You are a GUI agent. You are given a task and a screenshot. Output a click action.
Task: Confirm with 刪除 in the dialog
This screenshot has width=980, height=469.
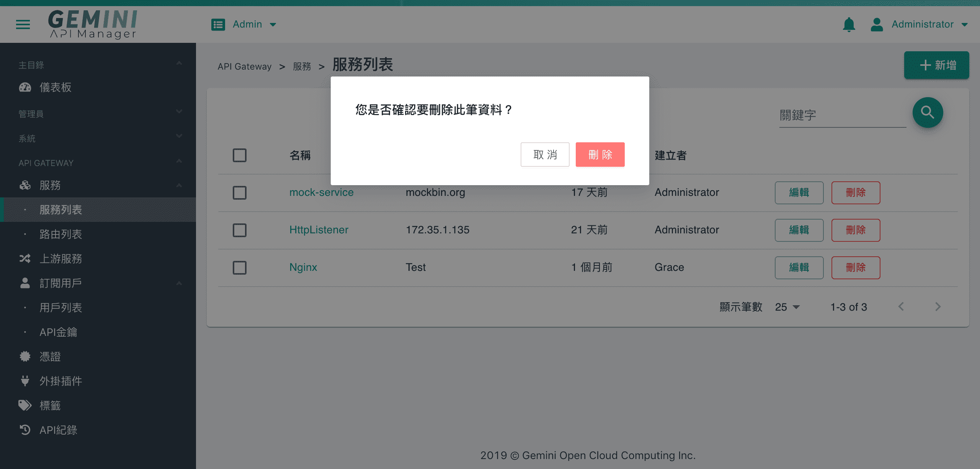coord(600,155)
